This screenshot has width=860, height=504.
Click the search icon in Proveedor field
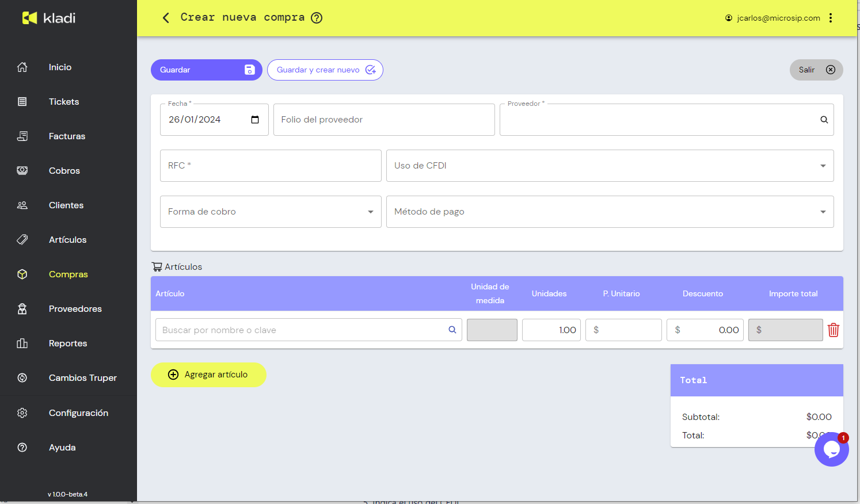[824, 120]
